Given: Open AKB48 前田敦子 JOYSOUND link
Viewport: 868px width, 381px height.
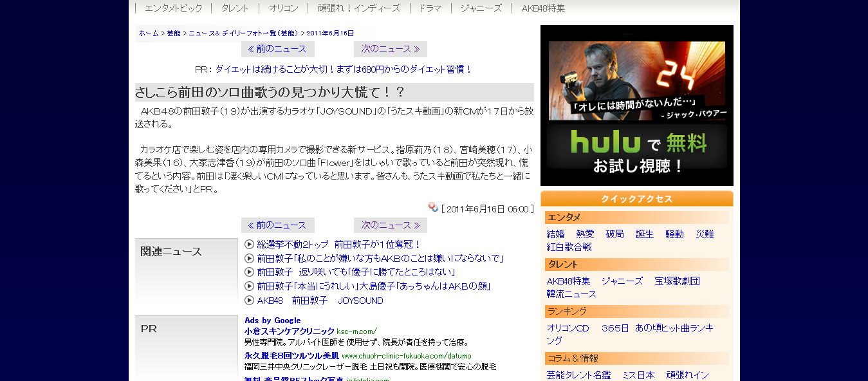Looking at the screenshot, I should tap(320, 301).
